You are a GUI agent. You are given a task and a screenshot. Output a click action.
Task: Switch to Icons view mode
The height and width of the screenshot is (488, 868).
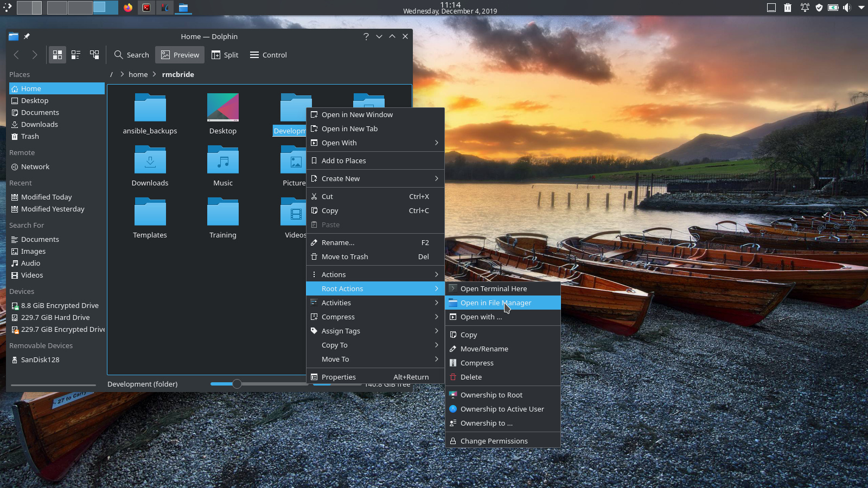[58, 55]
